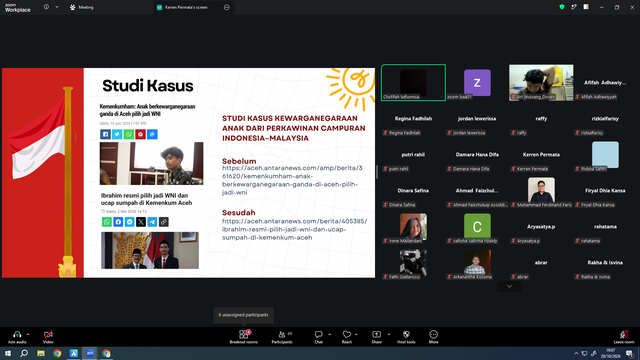Change the gallery View layout icon
Screen dimensions: 640x360
pyautogui.click(x=586, y=7)
